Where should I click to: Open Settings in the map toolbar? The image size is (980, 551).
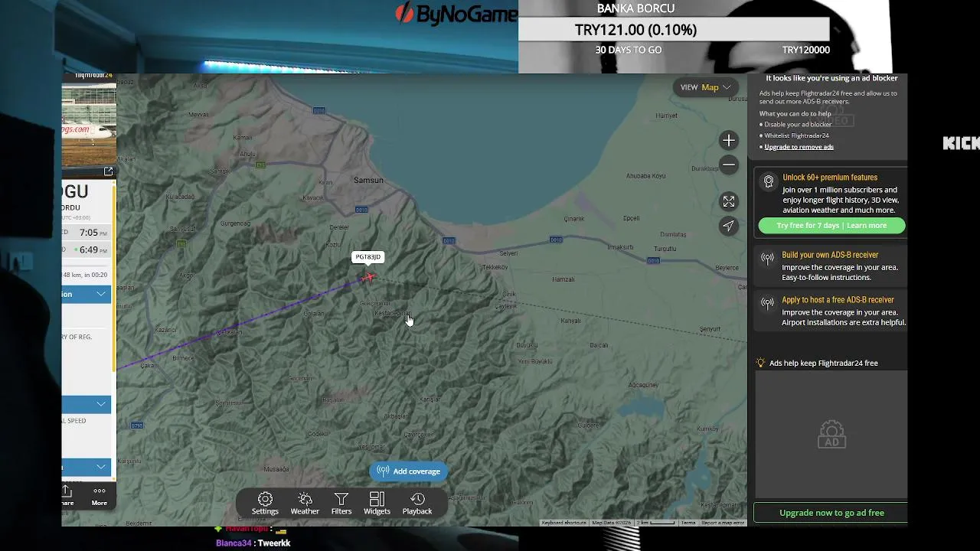point(265,504)
